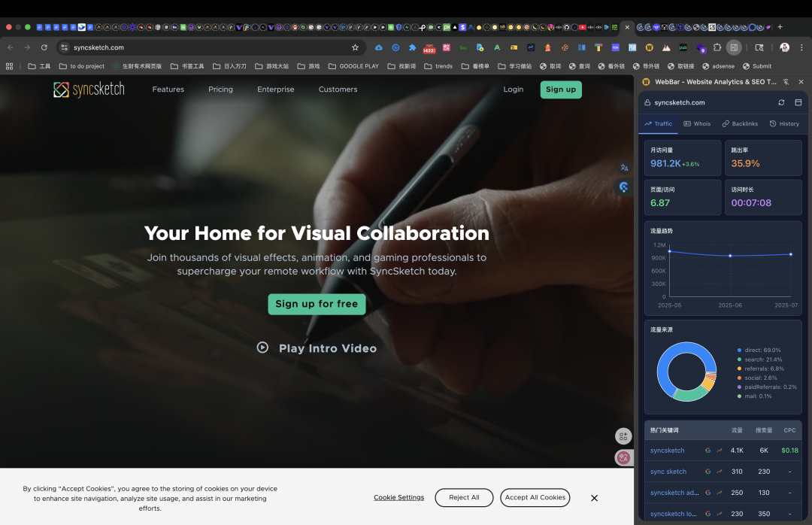812x525 pixels.
Task: Open the Chrome extensions puzzle icon
Action: click(x=717, y=47)
